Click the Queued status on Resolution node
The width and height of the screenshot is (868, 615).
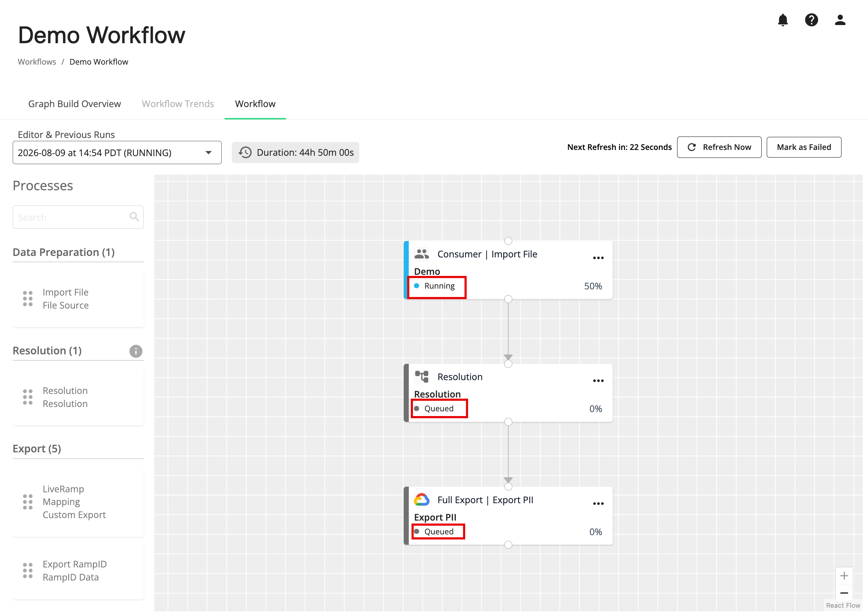point(434,409)
